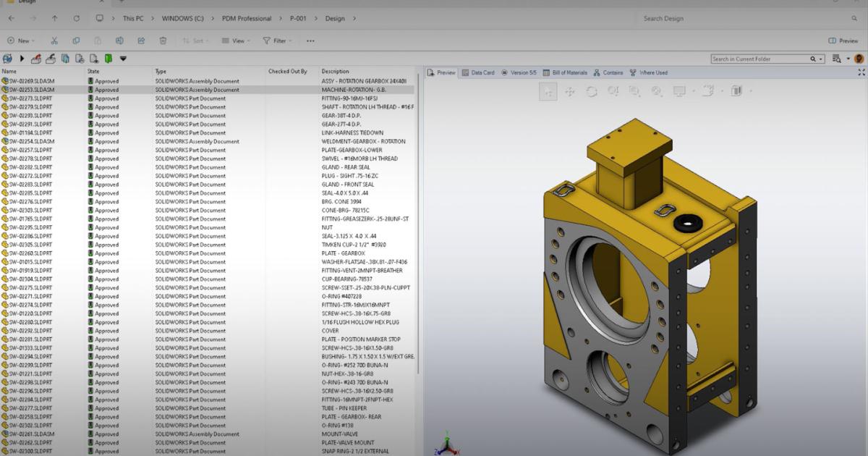Click the Explorer Forward navigation arrow
Viewport: 868px width, 456px height.
[x=33, y=18]
